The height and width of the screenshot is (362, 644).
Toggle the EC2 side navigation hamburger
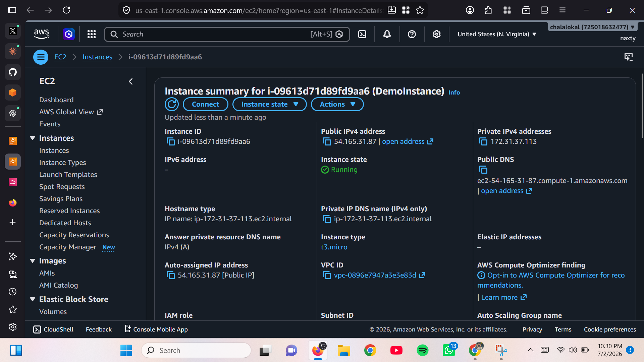(x=41, y=57)
